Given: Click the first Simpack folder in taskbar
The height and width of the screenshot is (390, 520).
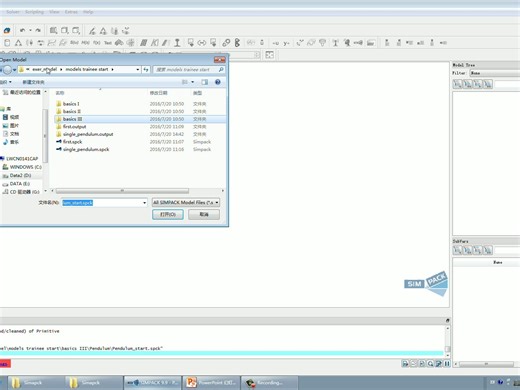Looking at the screenshot, I should click(35, 383).
